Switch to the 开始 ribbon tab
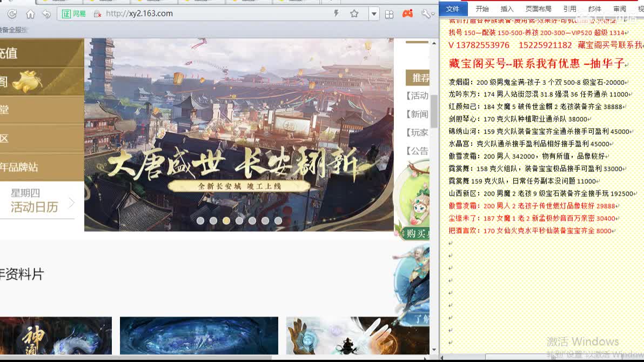 coord(482,9)
